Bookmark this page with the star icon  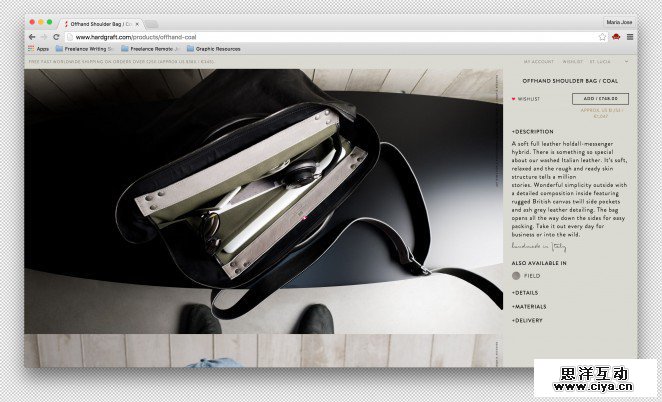point(602,36)
